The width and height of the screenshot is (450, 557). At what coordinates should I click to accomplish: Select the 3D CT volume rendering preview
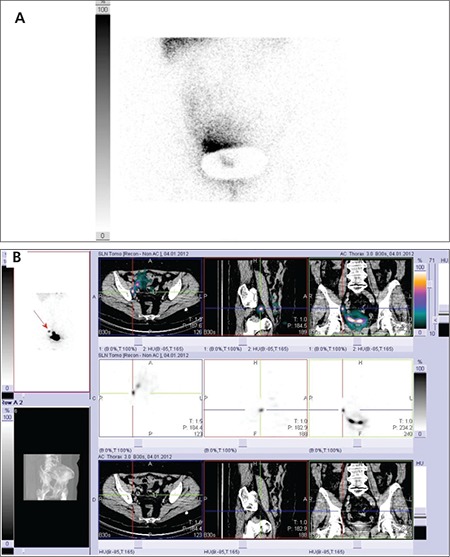(51, 477)
